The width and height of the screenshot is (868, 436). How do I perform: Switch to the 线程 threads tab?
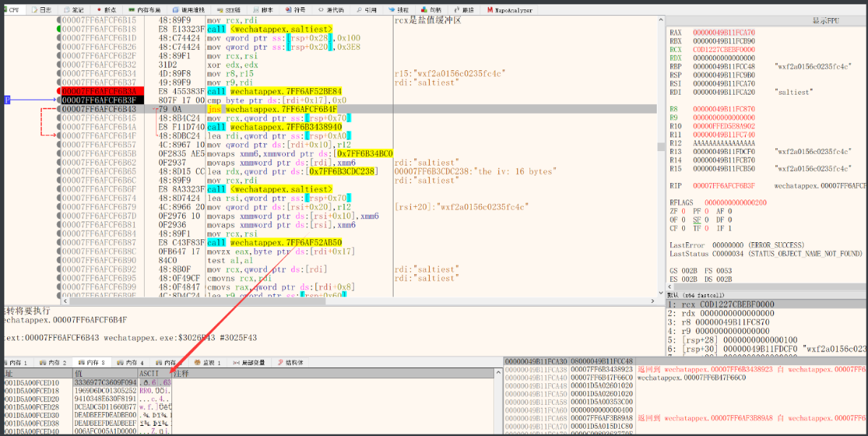[x=399, y=10]
